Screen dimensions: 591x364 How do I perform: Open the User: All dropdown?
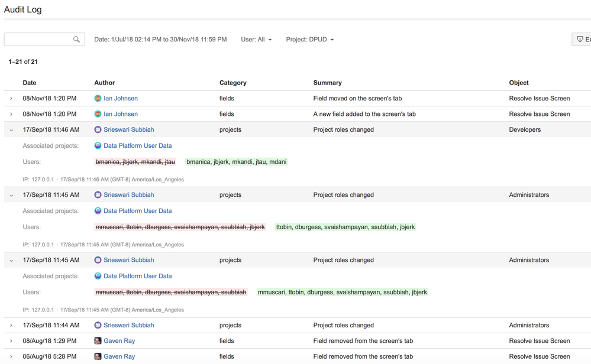(x=256, y=39)
